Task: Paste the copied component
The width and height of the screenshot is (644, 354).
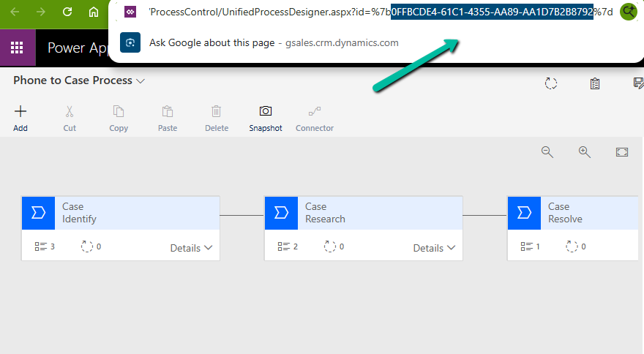Action: coord(168,118)
